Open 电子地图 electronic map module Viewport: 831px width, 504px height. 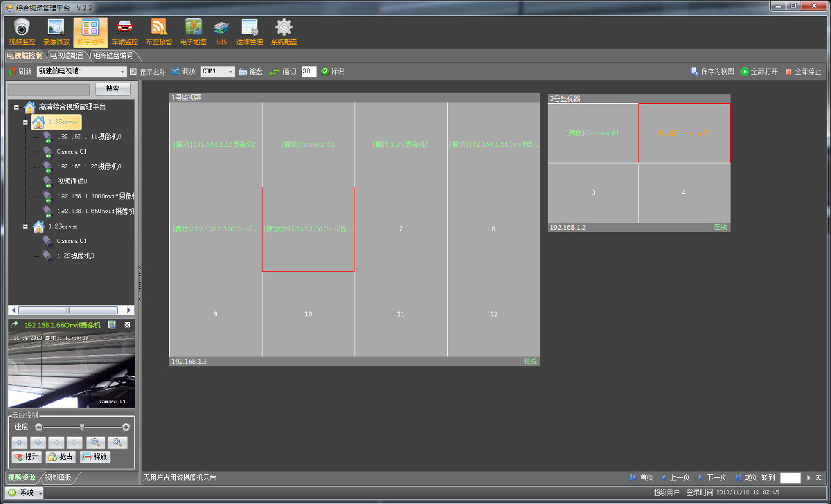pyautogui.click(x=193, y=32)
